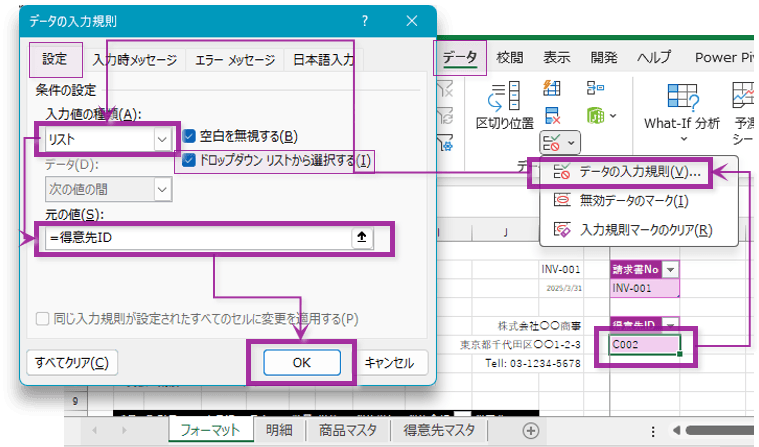Select the cell containing C002
This screenshot has width=759, height=447.
(x=644, y=345)
